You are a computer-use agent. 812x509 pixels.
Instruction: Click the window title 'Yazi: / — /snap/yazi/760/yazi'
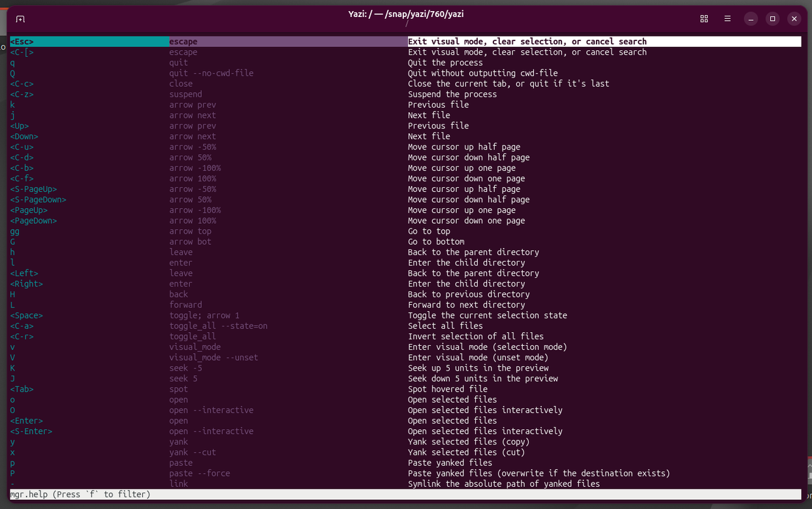pos(406,14)
